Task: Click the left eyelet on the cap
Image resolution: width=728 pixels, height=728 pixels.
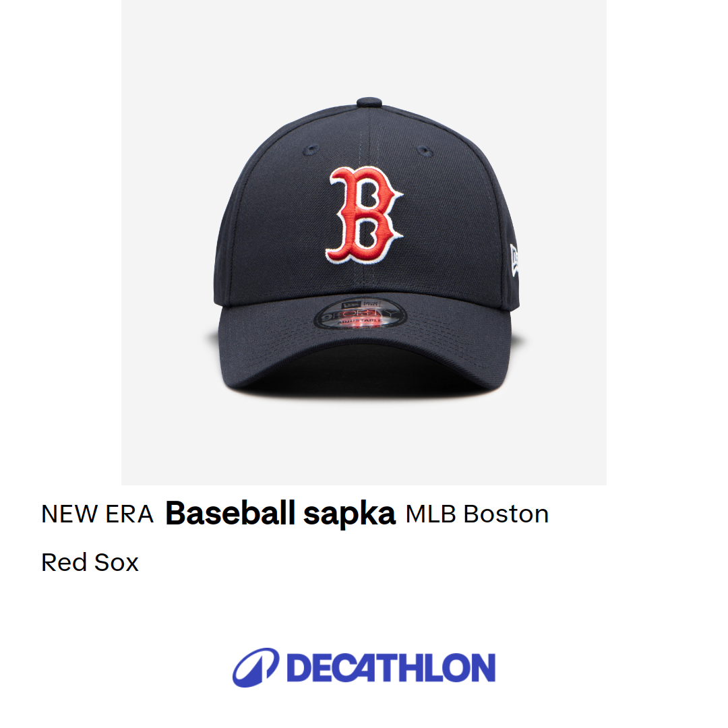Action: tap(311, 150)
